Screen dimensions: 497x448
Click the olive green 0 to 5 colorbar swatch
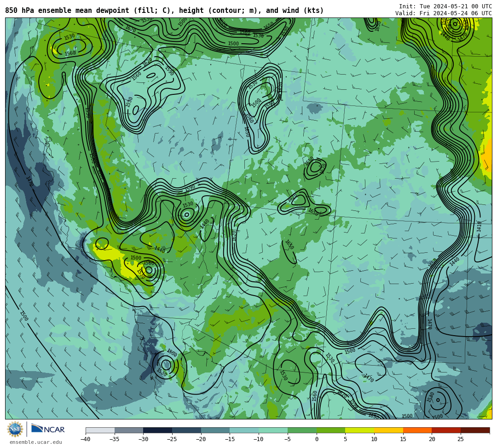click(331, 430)
